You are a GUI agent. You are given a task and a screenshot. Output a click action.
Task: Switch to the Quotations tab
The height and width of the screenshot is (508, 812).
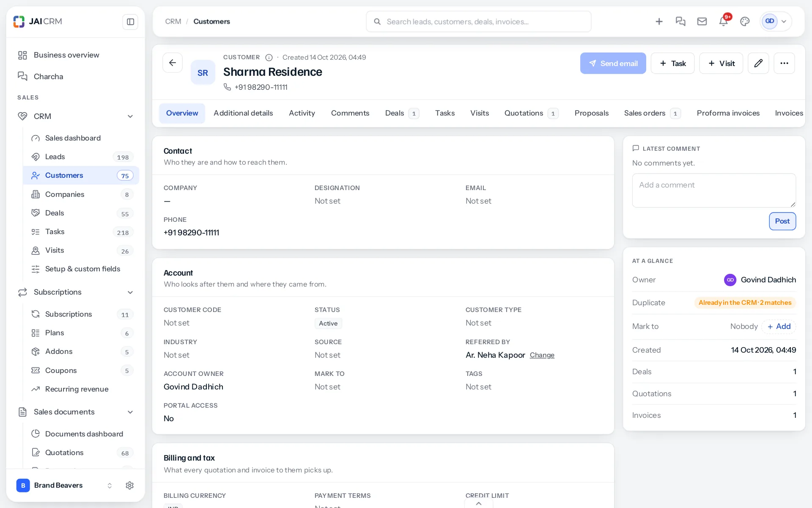pyautogui.click(x=531, y=113)
